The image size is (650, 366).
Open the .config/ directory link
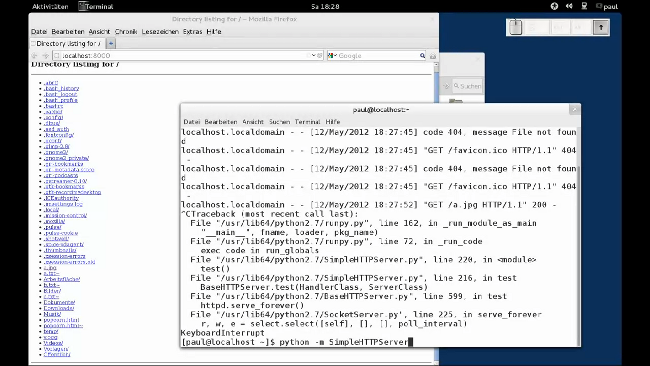point(53,117)
